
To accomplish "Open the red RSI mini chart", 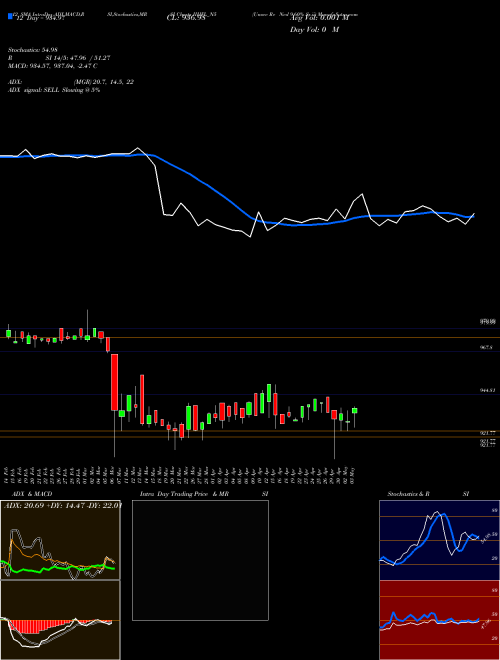I will coord(439,620).
